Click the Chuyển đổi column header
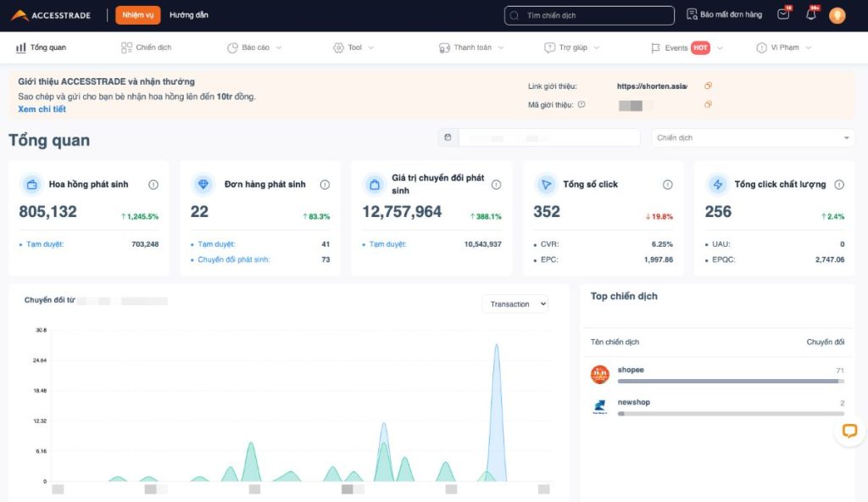This screenshot has width=868, height=502. [825, 342]
